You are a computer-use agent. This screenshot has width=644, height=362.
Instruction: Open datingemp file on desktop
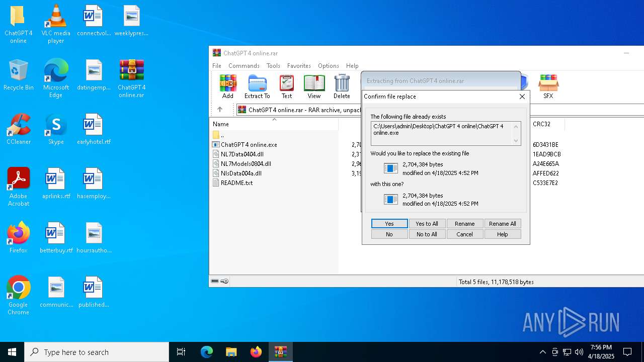[x=94, y=75]
